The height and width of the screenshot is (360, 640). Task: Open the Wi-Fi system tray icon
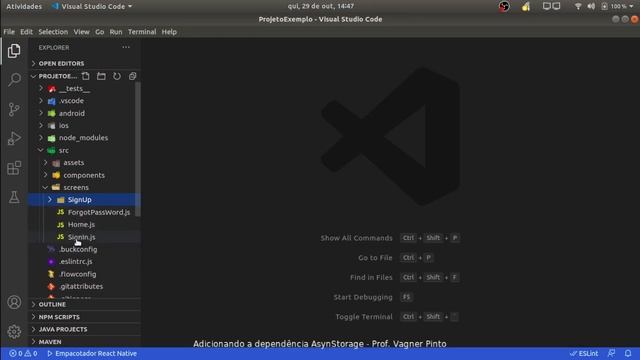[x=578, y=6]
